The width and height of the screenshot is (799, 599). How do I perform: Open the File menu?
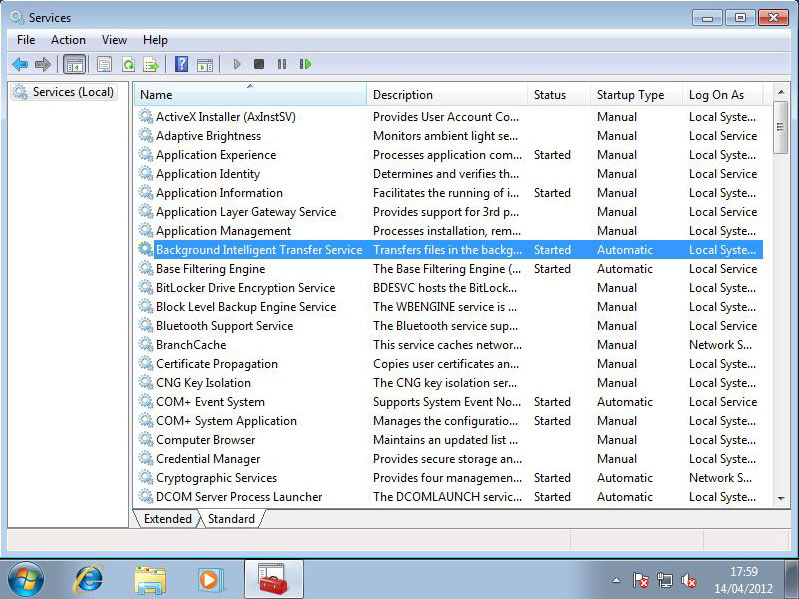click(x=26, y=40)
